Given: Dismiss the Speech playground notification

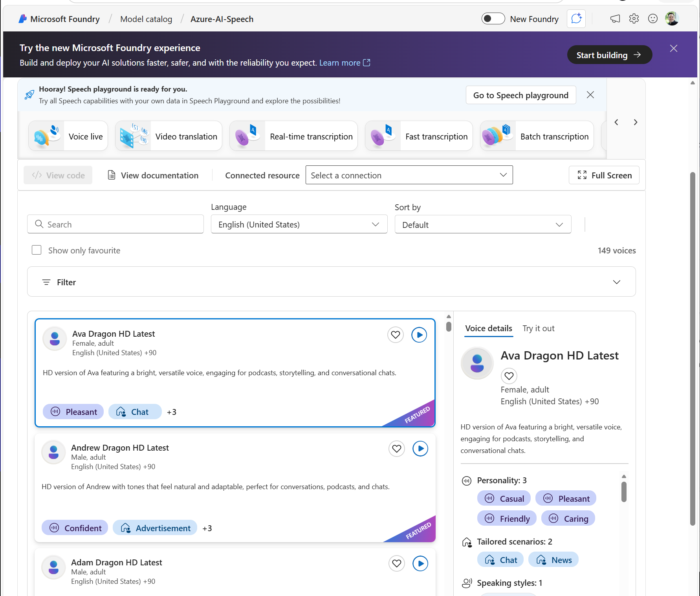Looking at the screenshot, I should coord(590,95).
